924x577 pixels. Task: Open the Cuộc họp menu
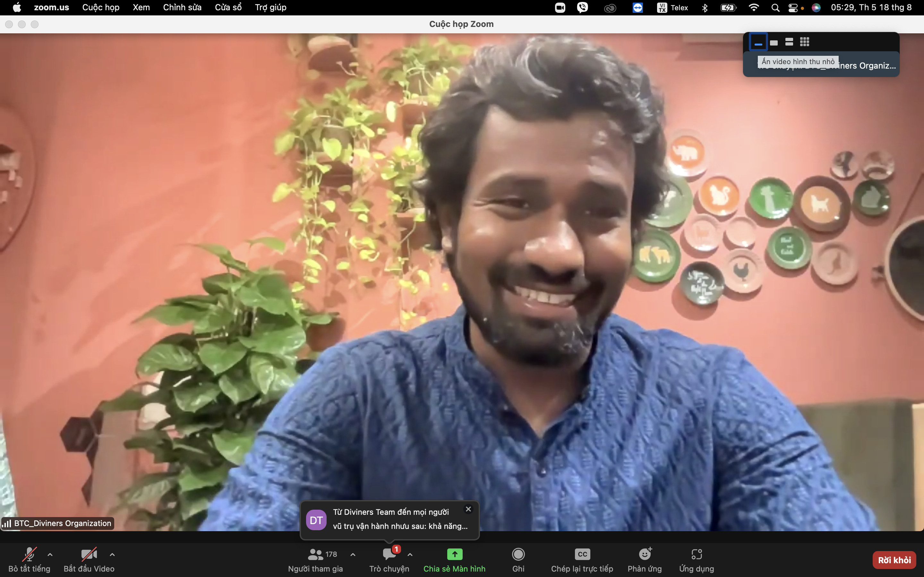(x=101, y=8)
